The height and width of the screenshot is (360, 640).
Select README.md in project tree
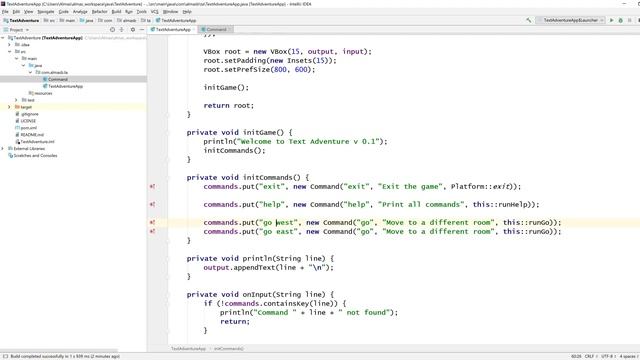coord(32,135)
